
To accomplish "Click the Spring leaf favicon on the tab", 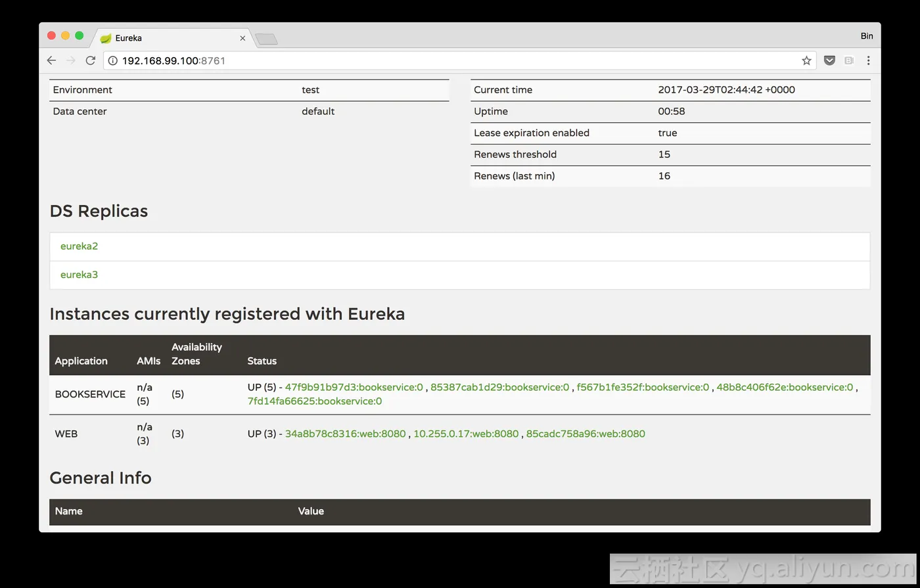I will point(106,37).
